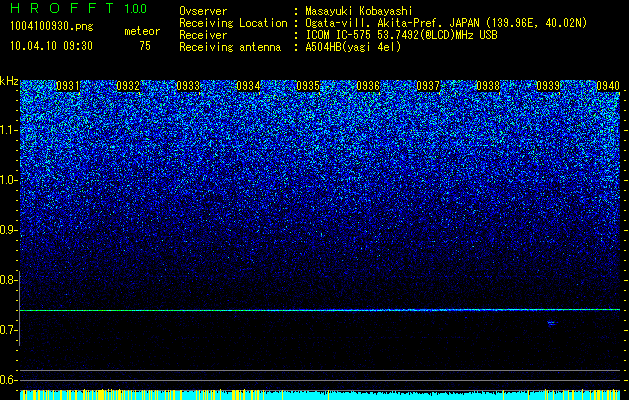The width and height of the screenshot is (629, 400).
Task: Click the 0936 time marker
Action: 368,86
